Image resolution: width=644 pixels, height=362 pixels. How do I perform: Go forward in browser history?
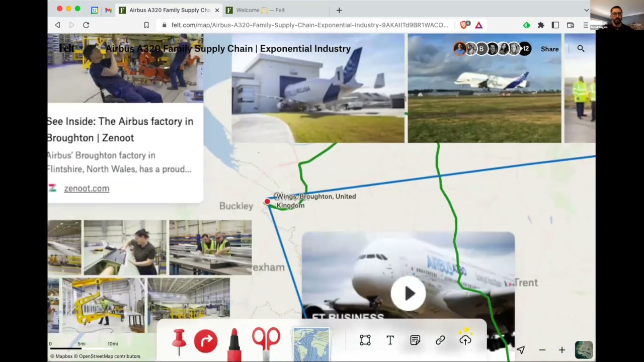71,25
